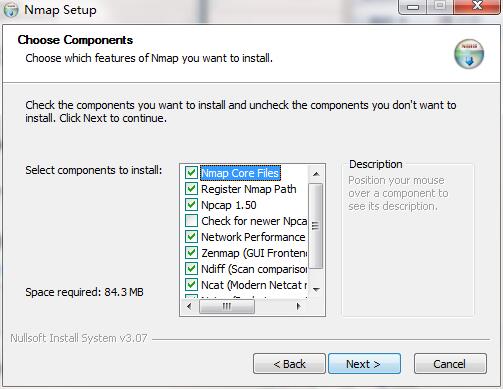The image size is (503, 389).
Task: Disable Zenmap GUI Frontend component
Action: pyautogui.click(x=191, y=253)
